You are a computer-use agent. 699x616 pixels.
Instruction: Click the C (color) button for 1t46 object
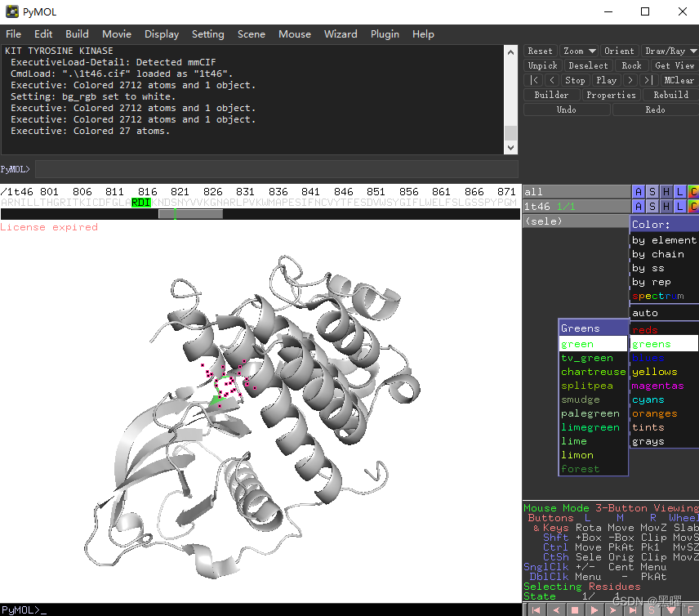coord(693,206)
